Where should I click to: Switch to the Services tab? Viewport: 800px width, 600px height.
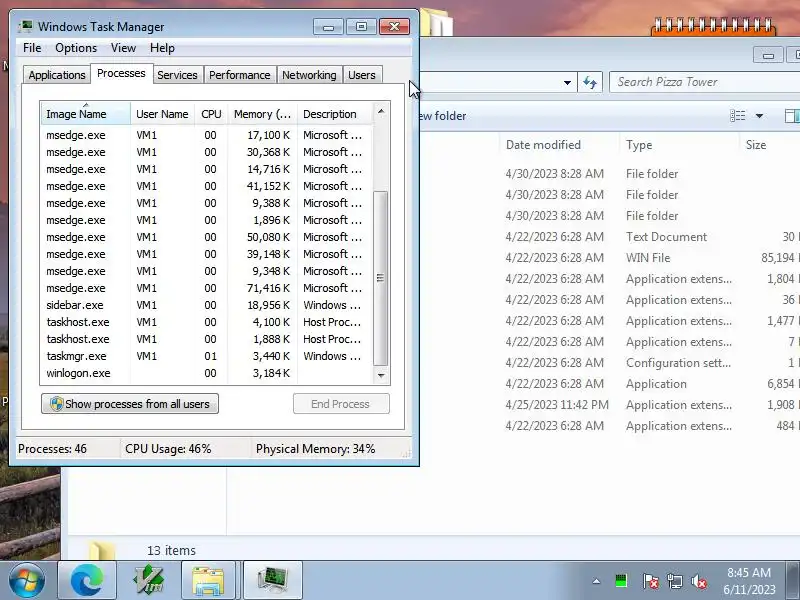point(177,75)
